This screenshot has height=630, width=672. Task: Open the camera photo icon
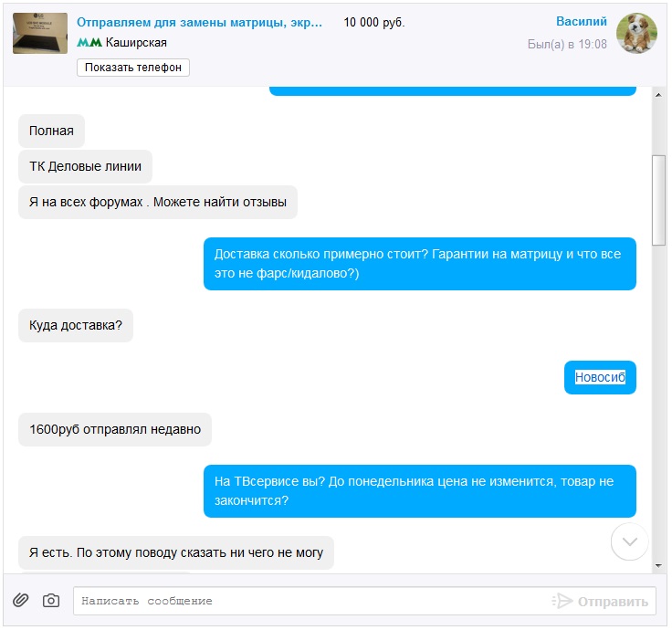tap(51, 600)
